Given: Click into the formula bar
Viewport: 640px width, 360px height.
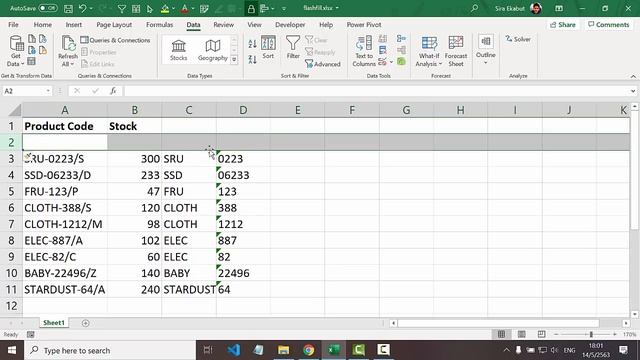Looking at the screenshot, I should (x=376, y=91).
